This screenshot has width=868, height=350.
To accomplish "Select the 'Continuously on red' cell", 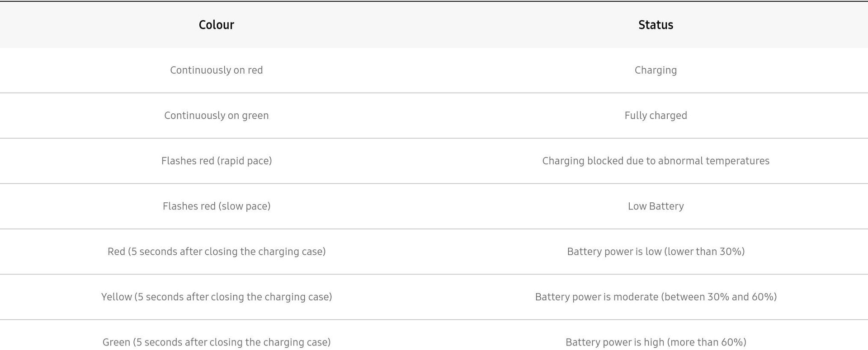I will [216, 70].
